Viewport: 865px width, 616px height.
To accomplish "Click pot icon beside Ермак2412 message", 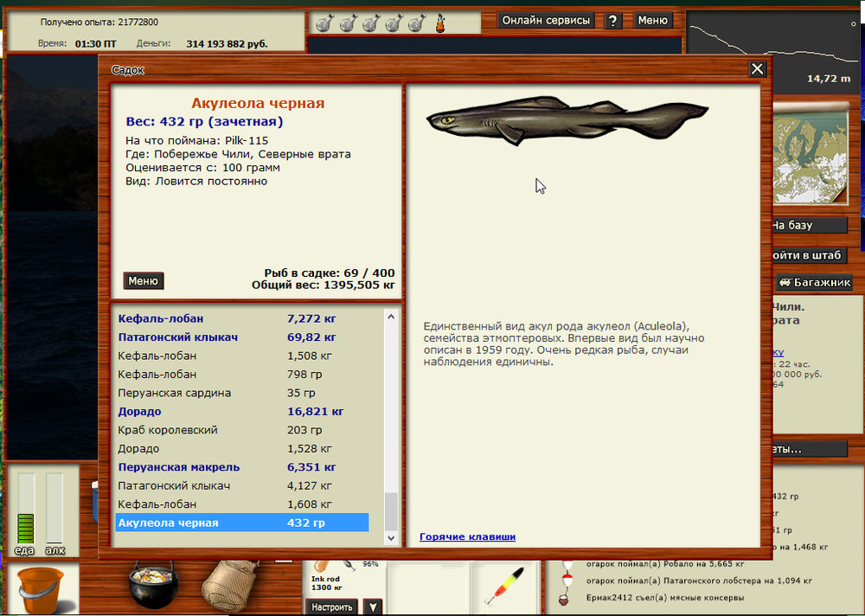I will 563,599.
